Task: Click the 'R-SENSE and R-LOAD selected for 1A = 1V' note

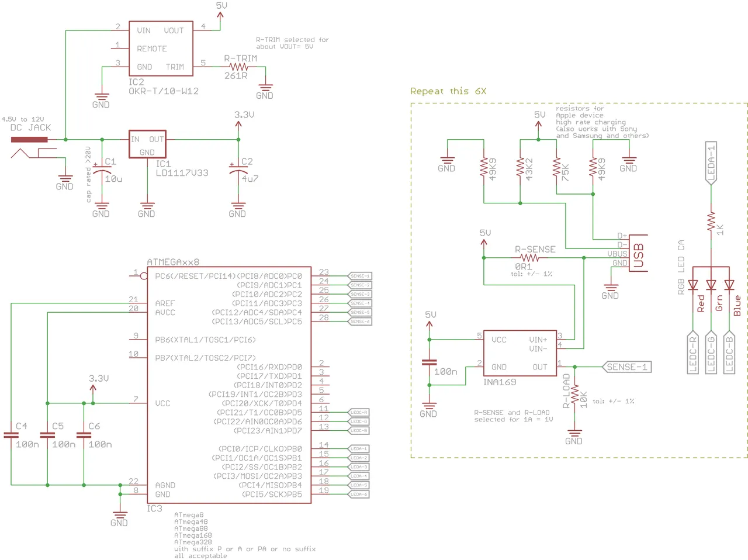Action: [513, 416]
